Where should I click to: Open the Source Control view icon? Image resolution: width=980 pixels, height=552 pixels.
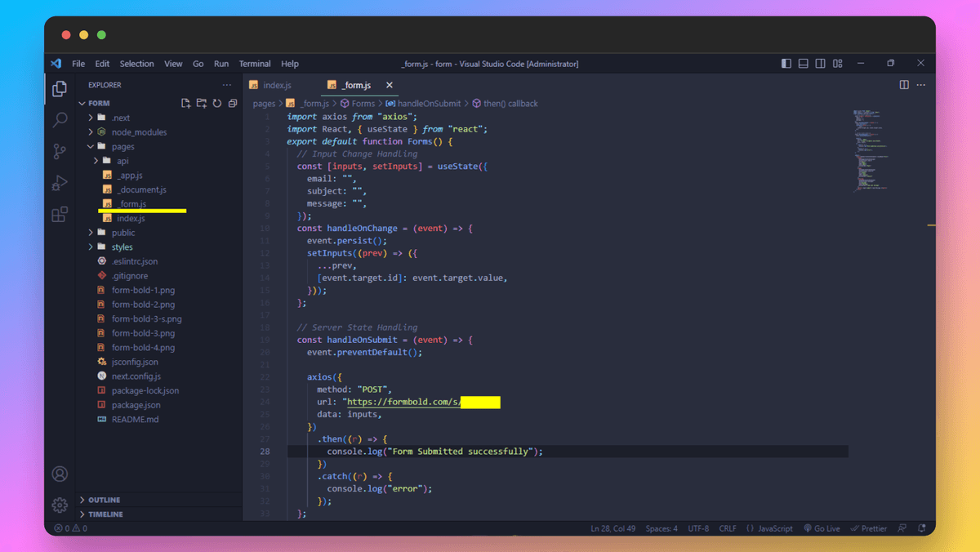coord(60,151)
